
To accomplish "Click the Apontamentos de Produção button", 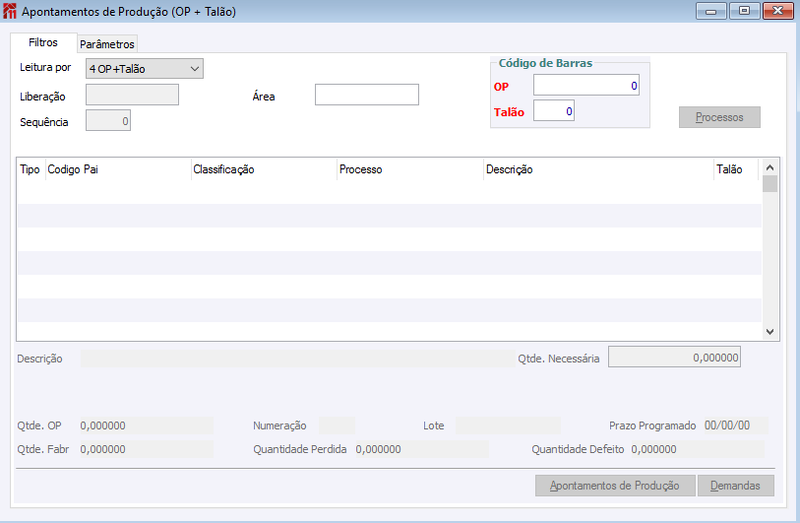I will coord(615,486).
